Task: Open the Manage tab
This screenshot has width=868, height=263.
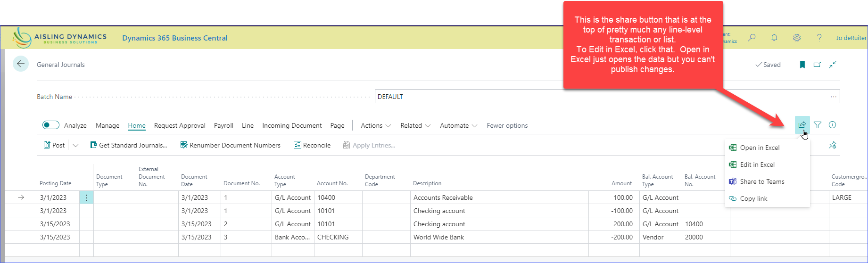Action: 107,125
